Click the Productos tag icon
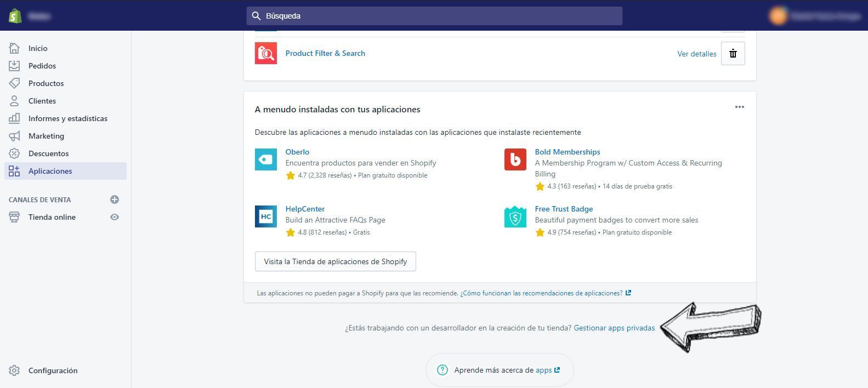 [14, 83]
